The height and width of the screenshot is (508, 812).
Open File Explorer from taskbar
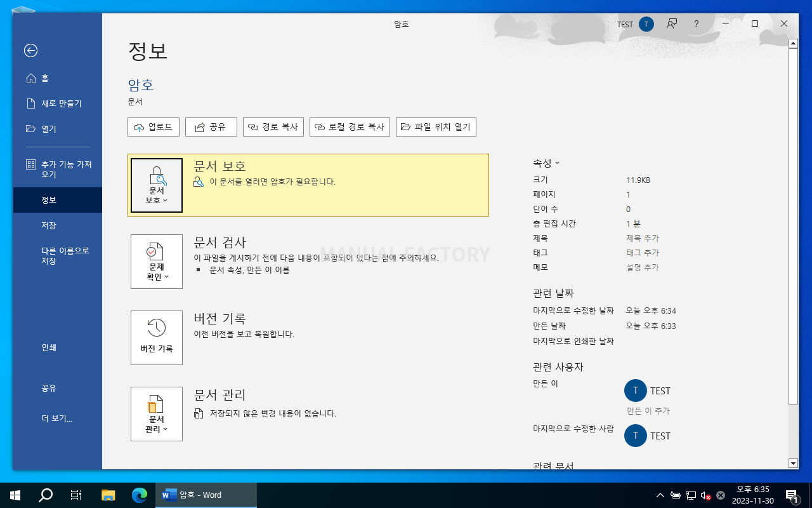point(108,495)
